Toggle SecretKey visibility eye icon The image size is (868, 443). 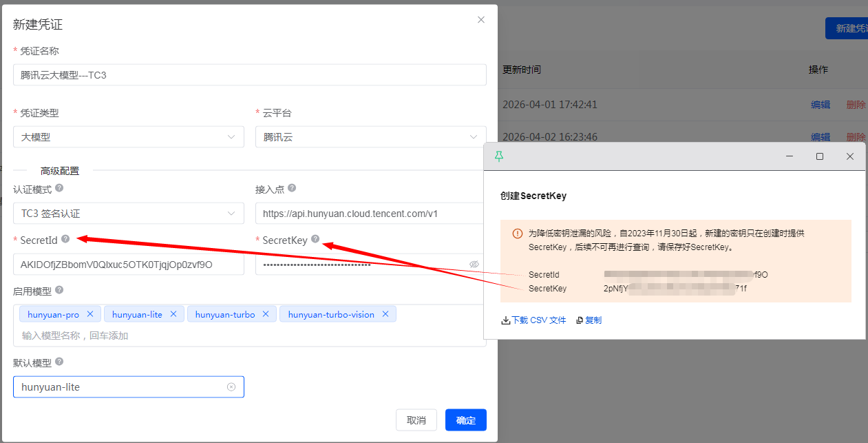[x=474, y=265]
